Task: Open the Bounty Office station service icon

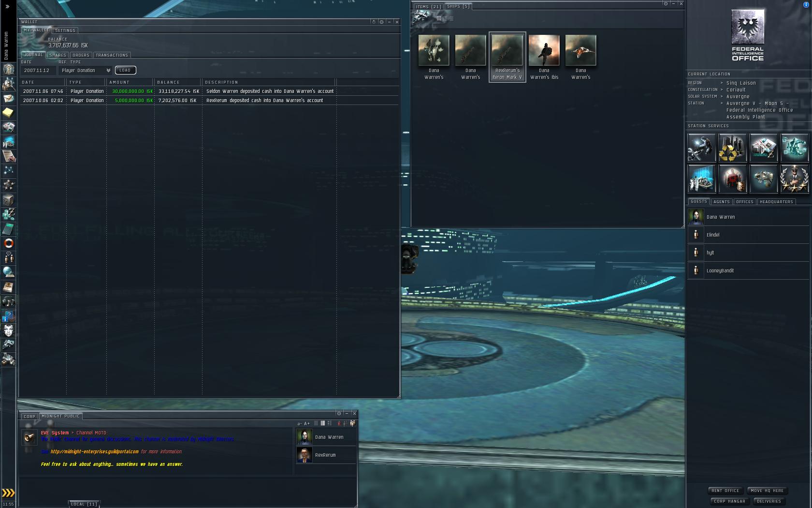Action: (x=732, y=179)
